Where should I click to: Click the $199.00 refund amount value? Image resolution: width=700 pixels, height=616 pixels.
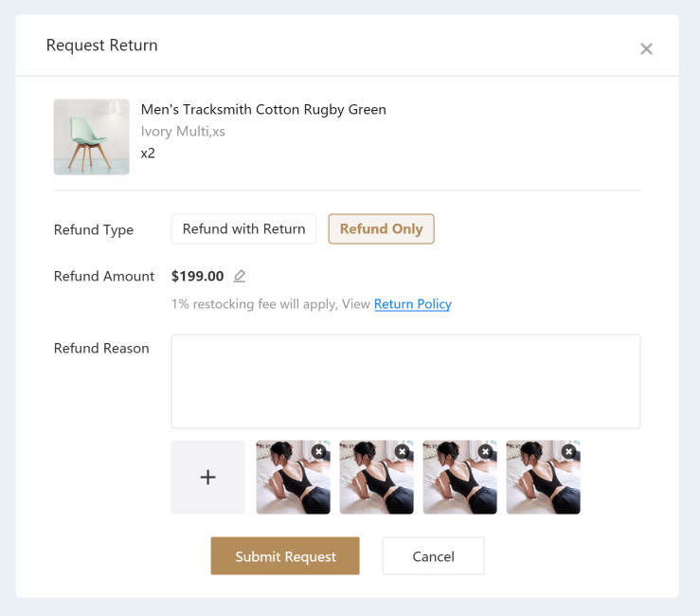click(x=198, y=277)
